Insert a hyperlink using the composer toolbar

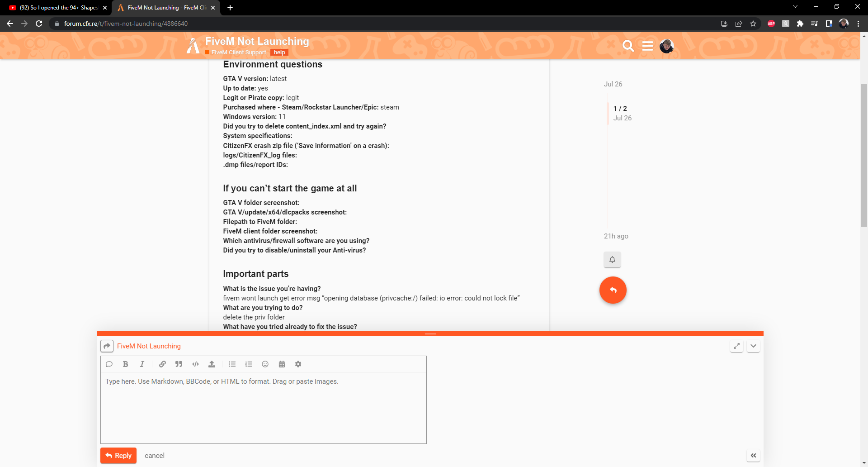click(162, 364)
